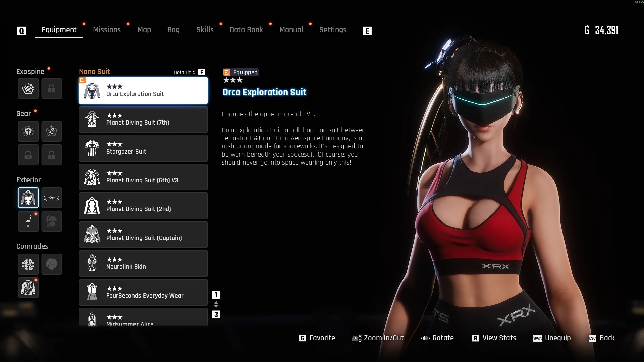Image resolution: width=644 pixels, height=362 pixels.
Task: Click the E key next-tab icon
Action: 367,31
